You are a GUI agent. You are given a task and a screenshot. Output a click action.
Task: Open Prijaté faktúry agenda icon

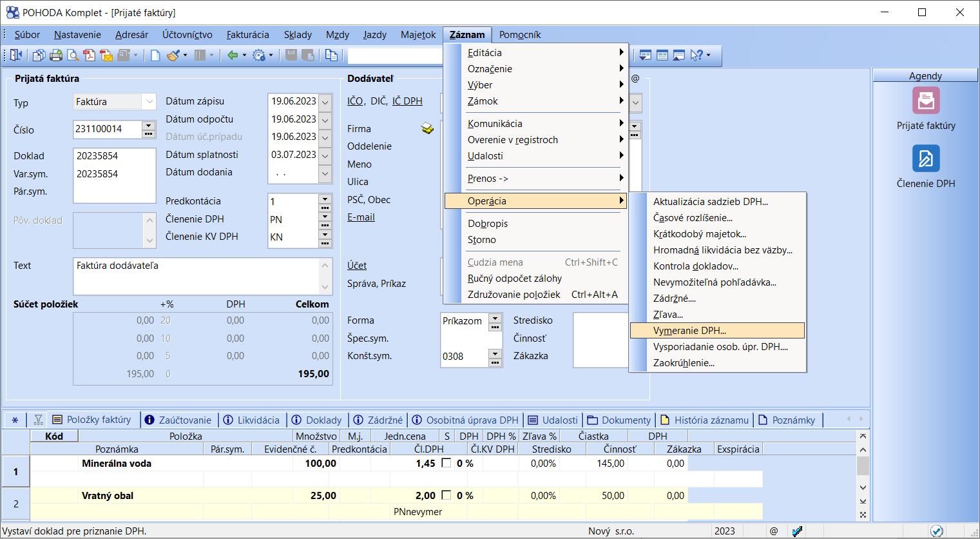click(926, 101)
